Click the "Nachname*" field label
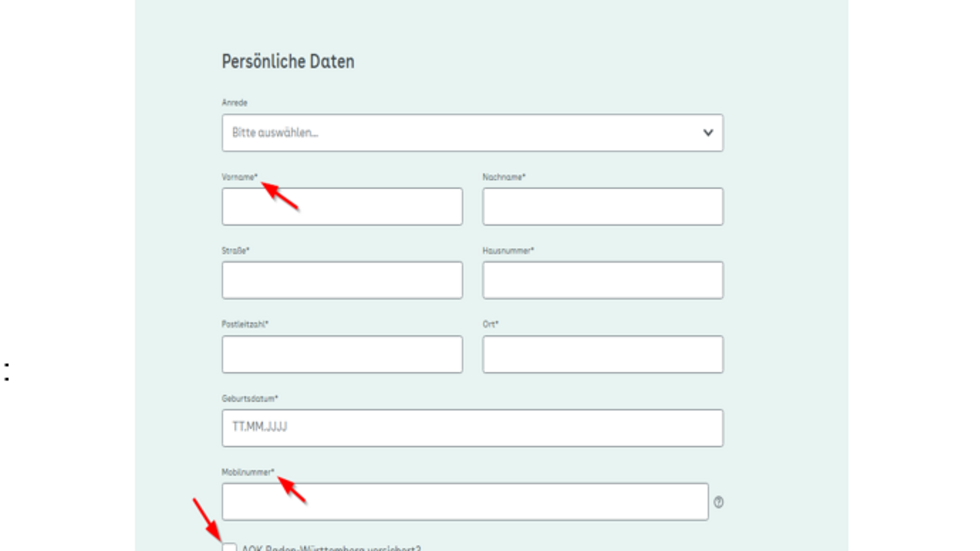Viewport: 980px width, 551px height. click(x=503, y=177)
